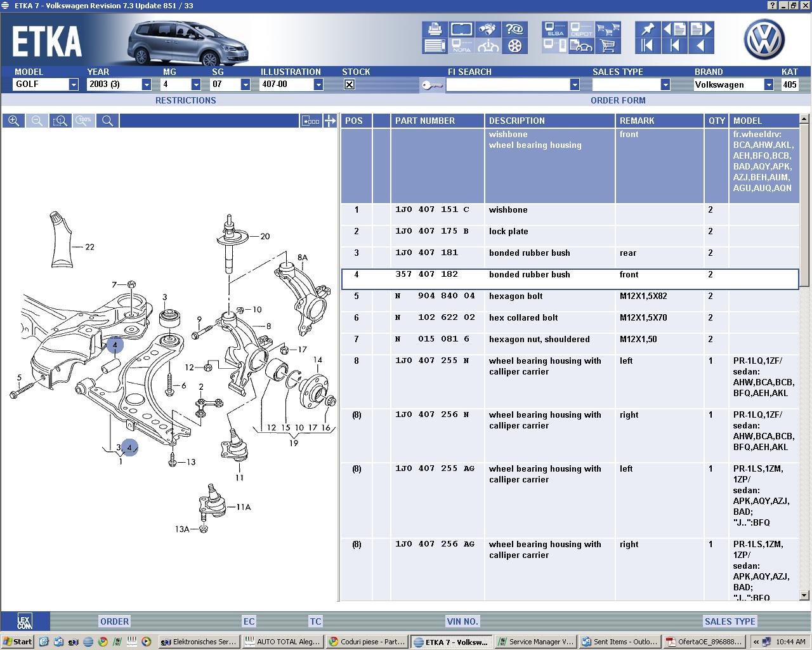Select the hexagon bolt M12X1,5X82 row

[x=570, y=301]
